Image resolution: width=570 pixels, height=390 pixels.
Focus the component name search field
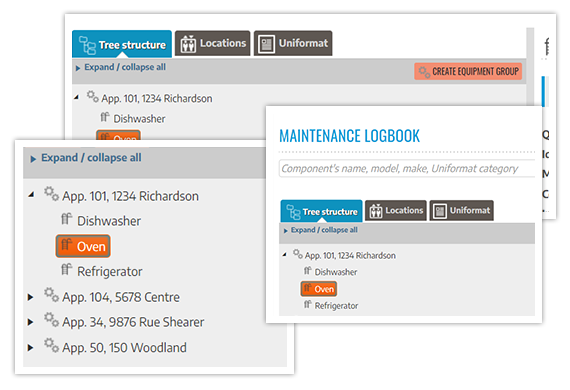coord(407,168)
